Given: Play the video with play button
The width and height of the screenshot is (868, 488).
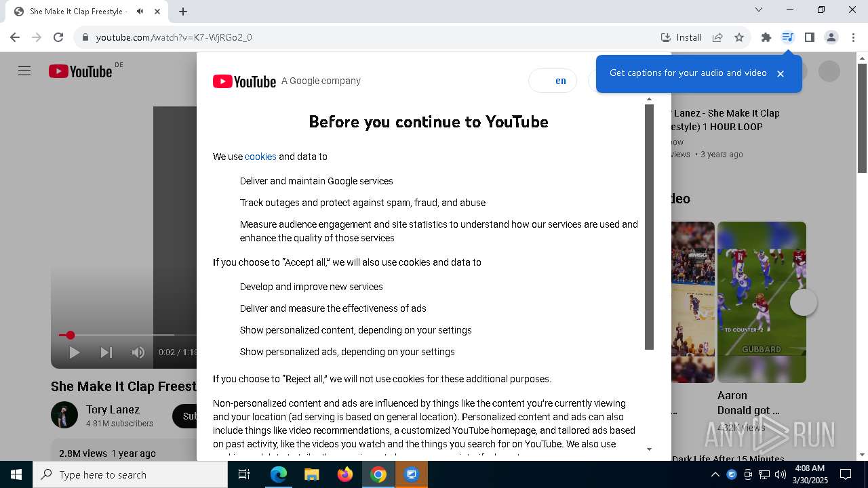Looking at the screenshot, I should [x=75, y=352].
